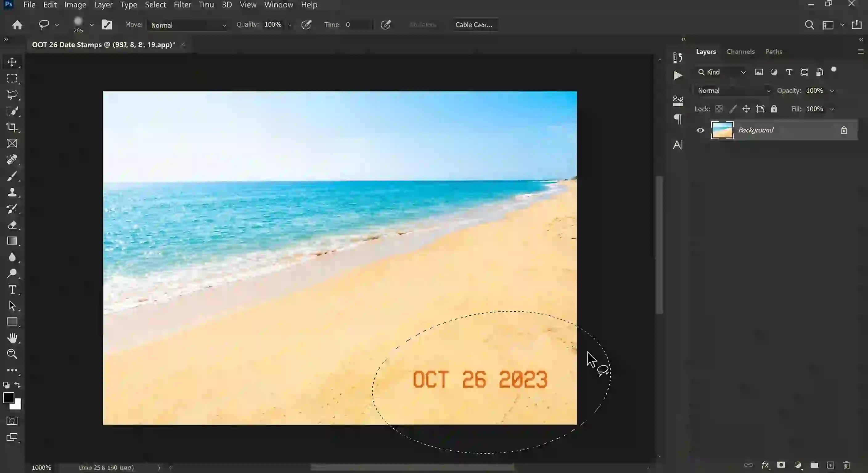Click the Background layer thumbnail
The width and height of the screenshot is (868, 473).
coord(722,130)
